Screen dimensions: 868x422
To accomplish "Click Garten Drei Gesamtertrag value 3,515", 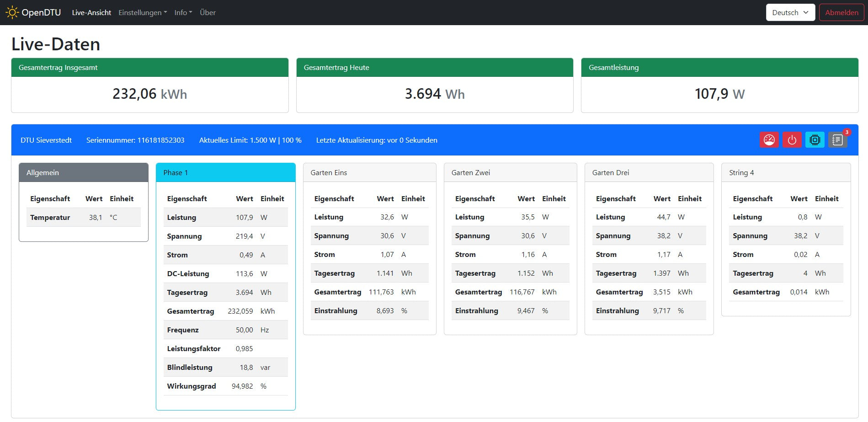I will pyautogui.click(x=662, y=292).
